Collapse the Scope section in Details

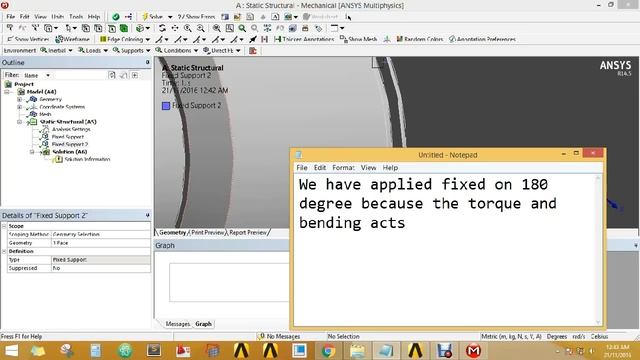click(4, 226)
